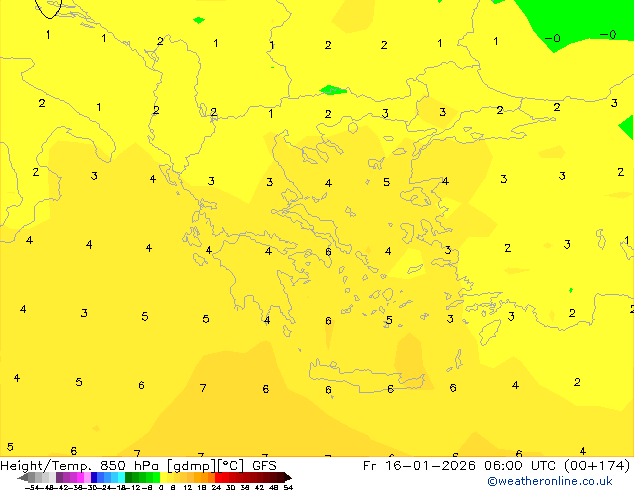Screen dimensions: 634x490
Task: Pick the deep blue swatch in the color scale
Action: click(x=94, y=477)
